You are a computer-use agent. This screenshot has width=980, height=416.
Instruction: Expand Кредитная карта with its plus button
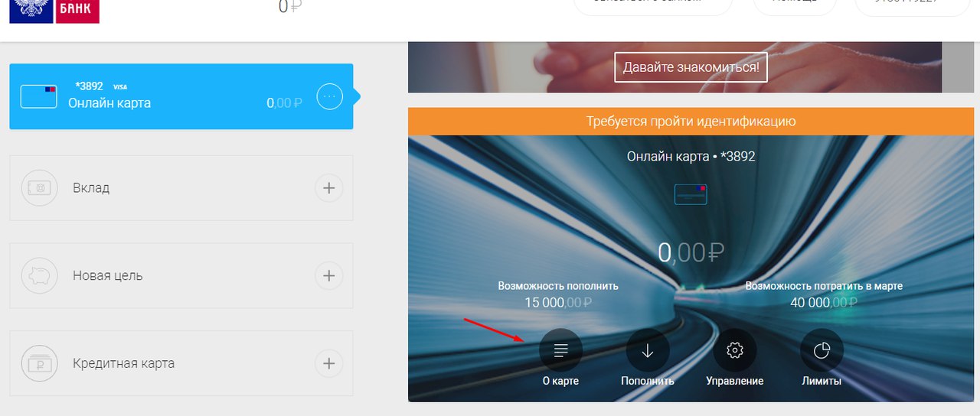[x=328, y=363]
